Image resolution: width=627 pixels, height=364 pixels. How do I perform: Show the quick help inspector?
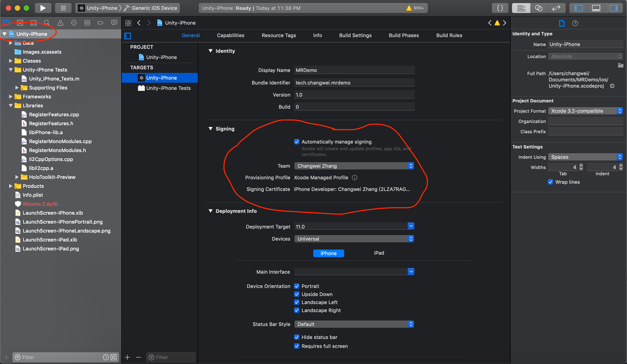coord(575,23)
